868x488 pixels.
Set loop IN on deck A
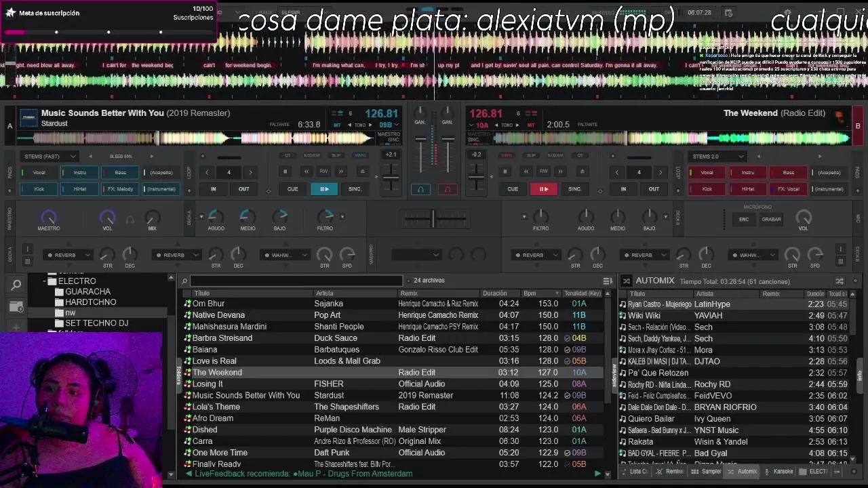click(x=214, y=189)
